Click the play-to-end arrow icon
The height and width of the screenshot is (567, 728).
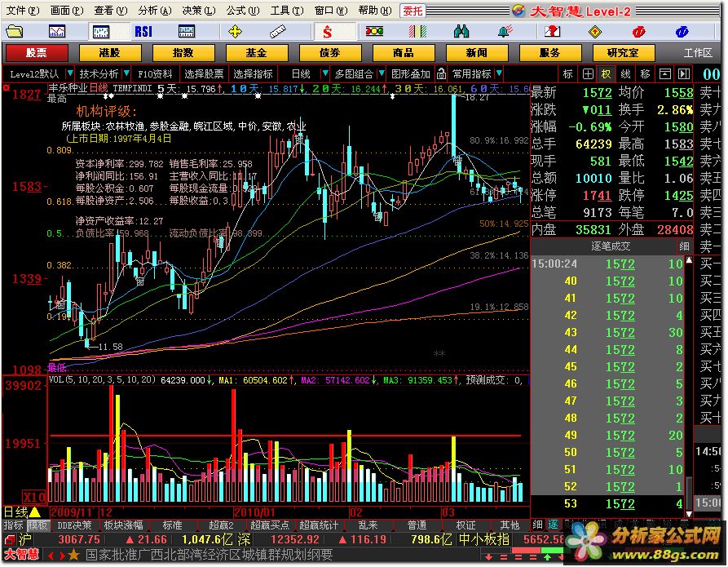(684, 74)
